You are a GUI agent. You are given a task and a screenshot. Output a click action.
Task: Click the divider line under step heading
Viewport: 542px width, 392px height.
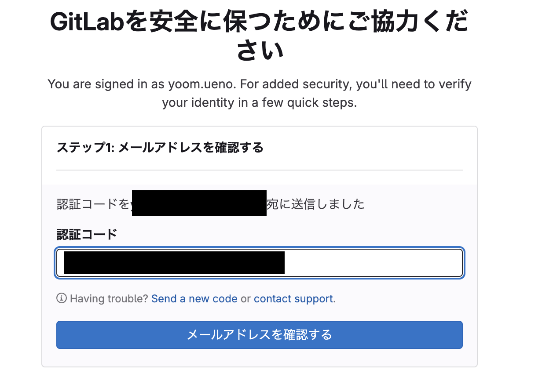259,170
